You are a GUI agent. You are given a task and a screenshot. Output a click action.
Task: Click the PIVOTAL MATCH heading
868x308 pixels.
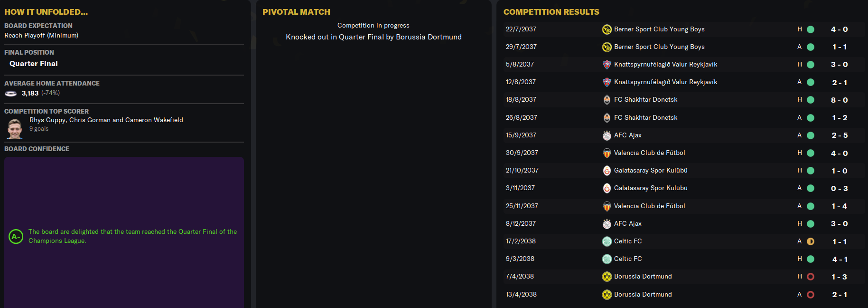pyautogui.click(x=296, y=12)
